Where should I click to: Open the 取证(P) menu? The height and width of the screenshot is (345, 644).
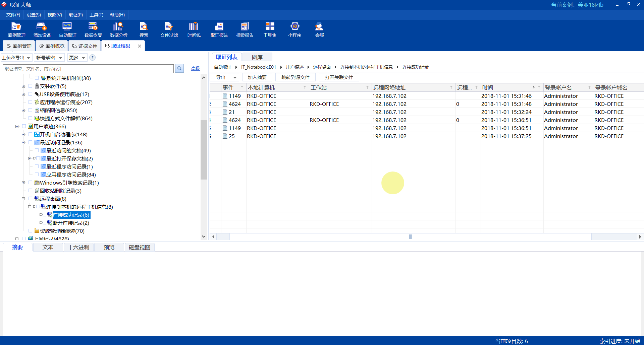click(75, 15)
